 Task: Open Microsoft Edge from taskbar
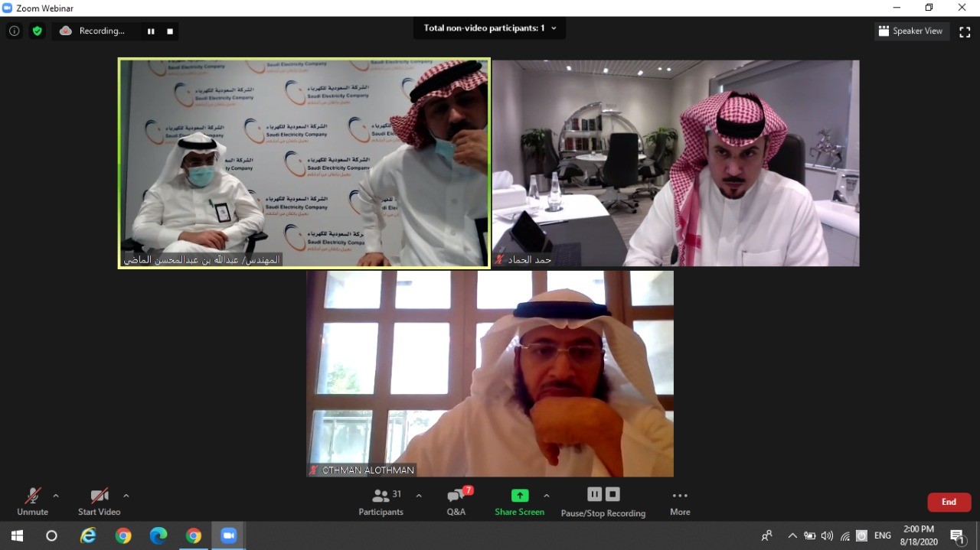coord(158,535)
